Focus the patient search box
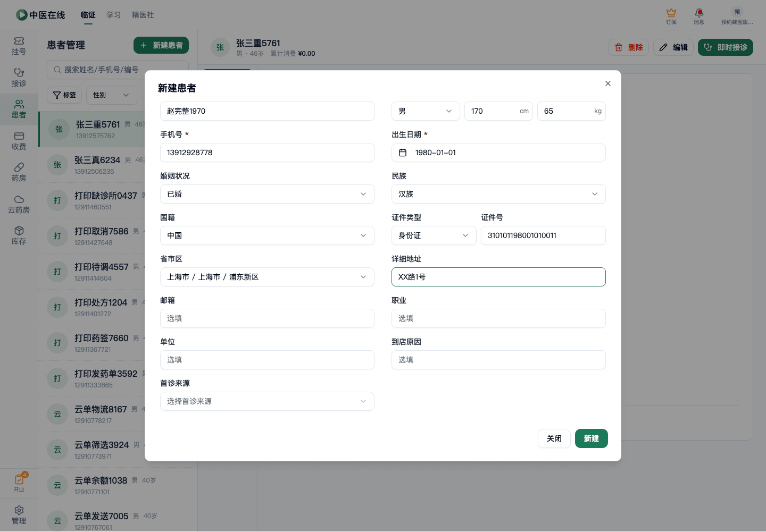The width and height of the screenshot is (766, 532). (x=118, y=70)
